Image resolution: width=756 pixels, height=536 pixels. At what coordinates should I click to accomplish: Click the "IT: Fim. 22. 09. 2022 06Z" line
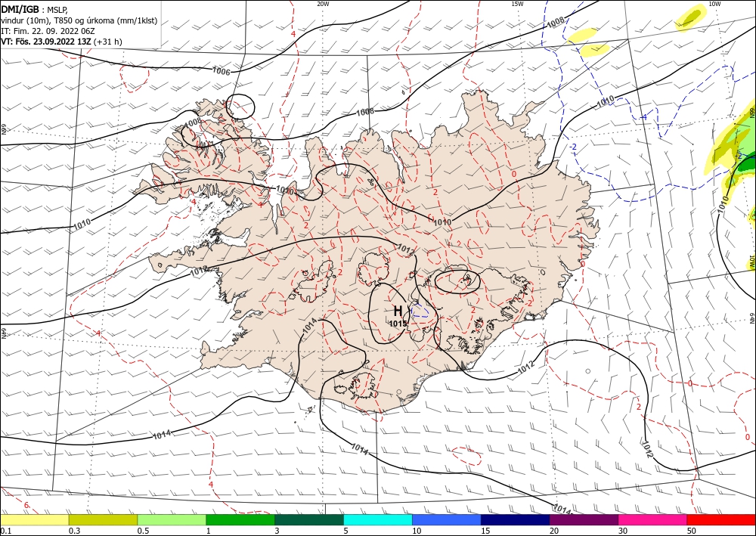tap(48, 31)
